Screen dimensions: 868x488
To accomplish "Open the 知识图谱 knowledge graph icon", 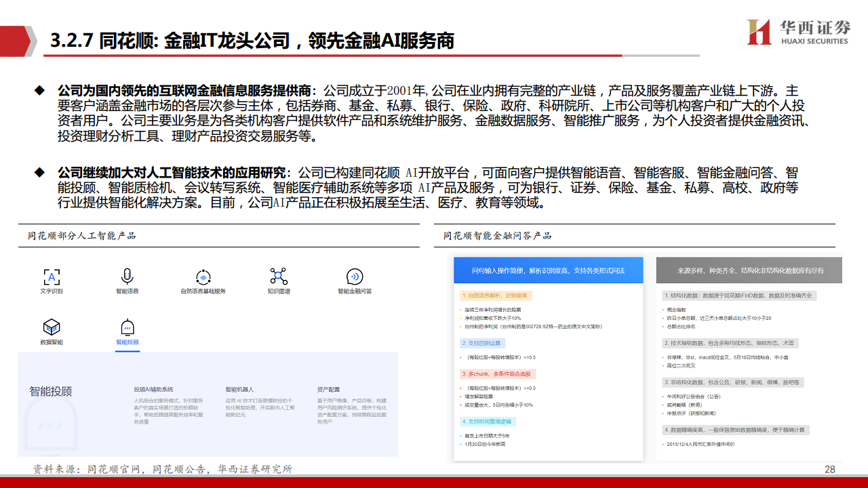I will [279, 277].
